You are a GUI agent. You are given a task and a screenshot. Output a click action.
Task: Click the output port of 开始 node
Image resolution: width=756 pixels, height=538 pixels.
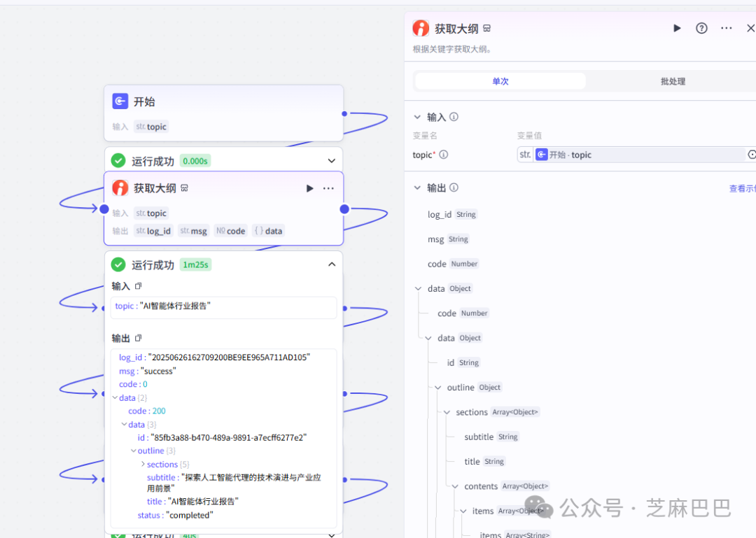tap(344, 114)
